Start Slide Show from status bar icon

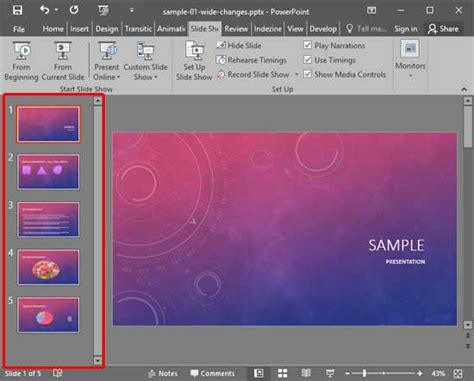click(x=330, y=373)
